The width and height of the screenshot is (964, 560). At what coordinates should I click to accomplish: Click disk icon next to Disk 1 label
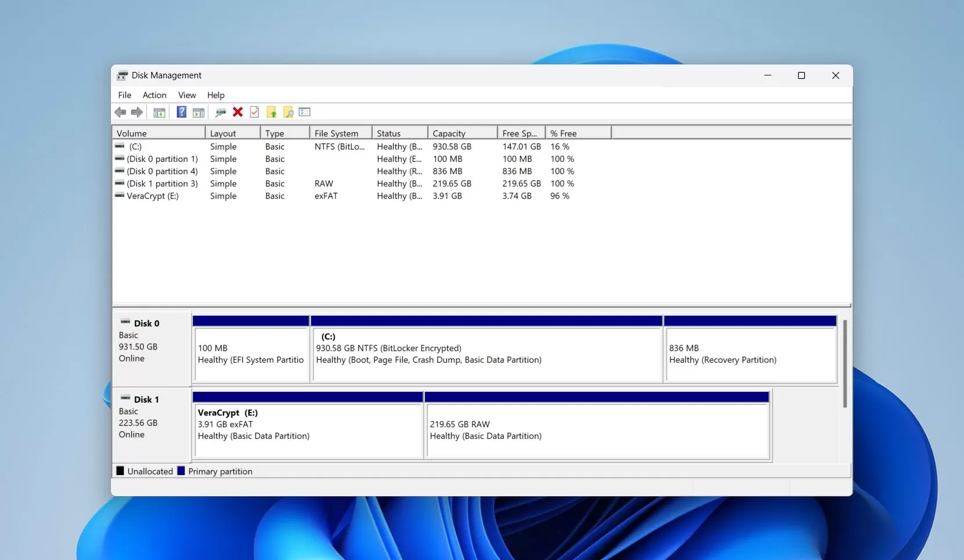(x=125, y=398)
